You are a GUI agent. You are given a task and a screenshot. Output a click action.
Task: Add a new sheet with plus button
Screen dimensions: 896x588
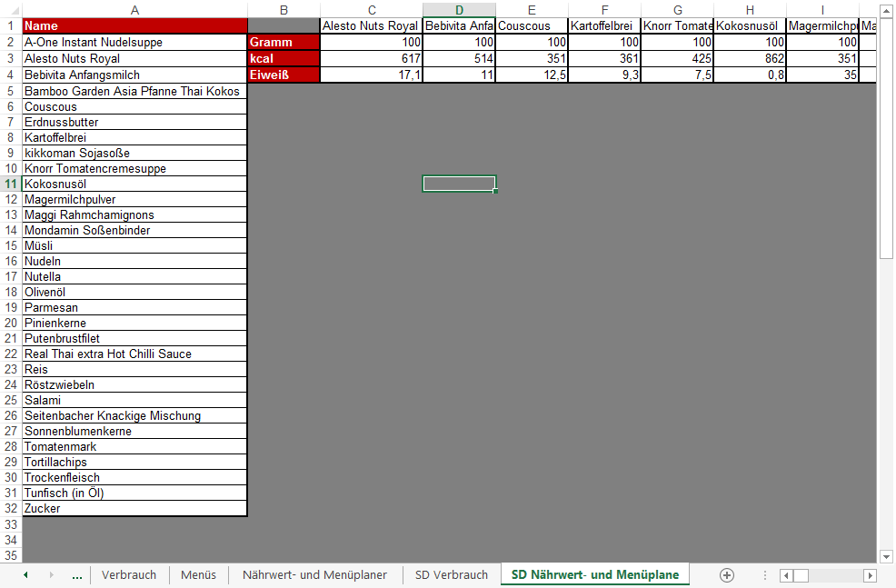point(726,575)
